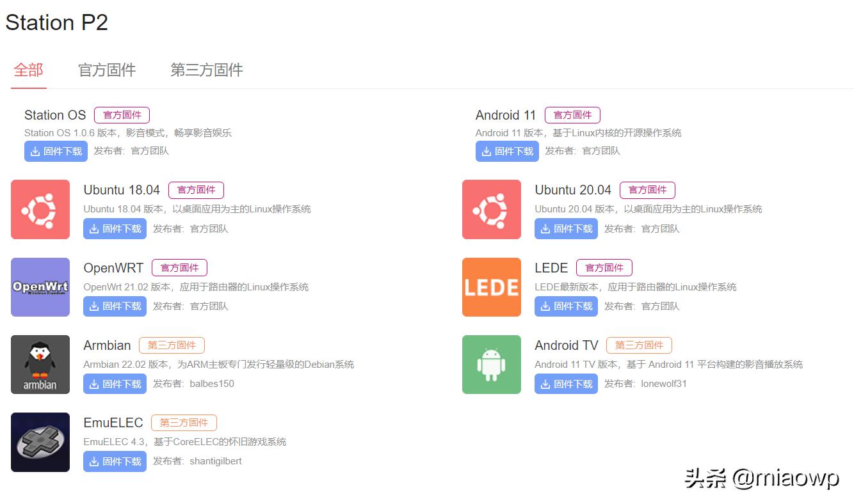The width and height of the screenshot is (854, 504).
Task: Click the Android TV green robot icon
Action: pos(491,365)
